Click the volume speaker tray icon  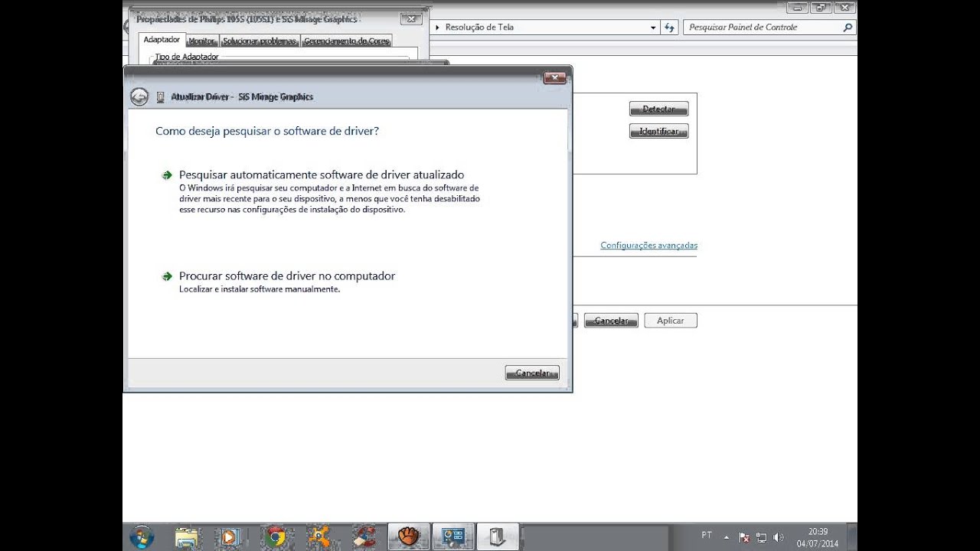(x=779, y=537)
